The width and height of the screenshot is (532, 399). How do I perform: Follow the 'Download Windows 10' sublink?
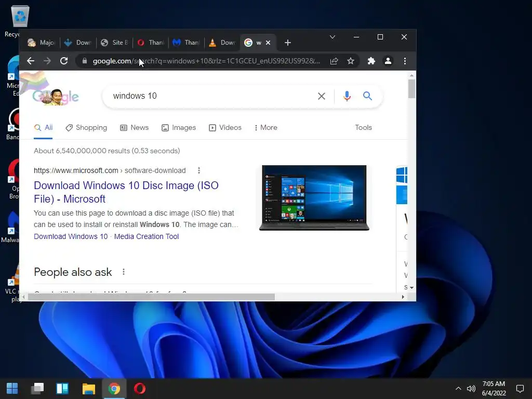pos(71,236)
